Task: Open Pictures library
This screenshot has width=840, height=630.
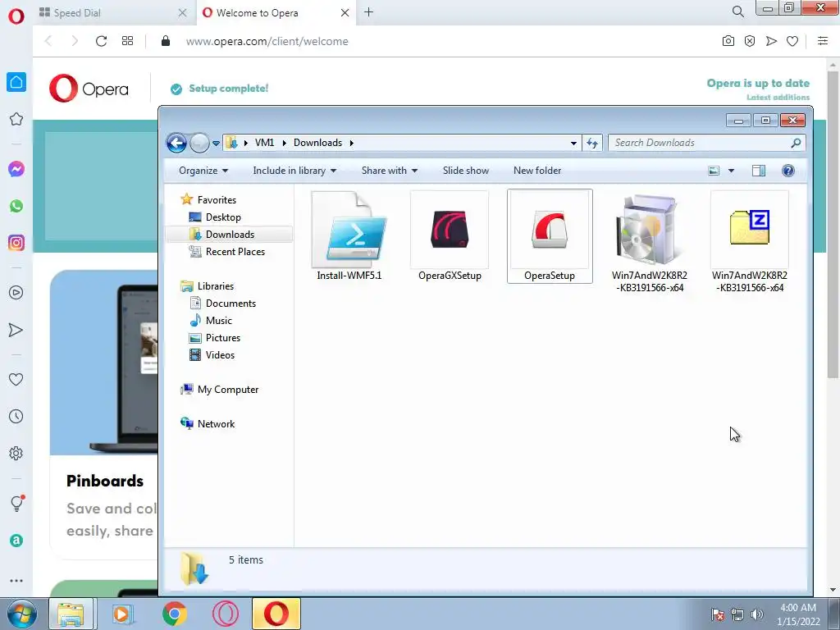Action: click(222, 337)
